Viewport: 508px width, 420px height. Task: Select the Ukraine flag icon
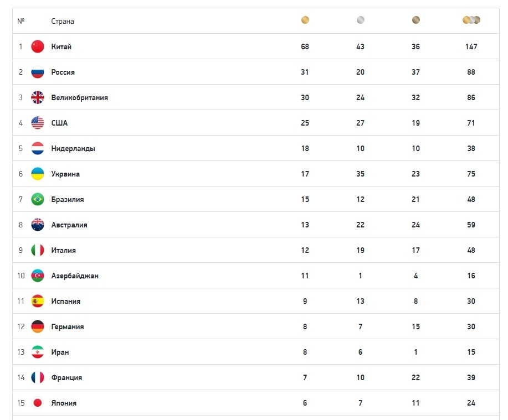38,174
